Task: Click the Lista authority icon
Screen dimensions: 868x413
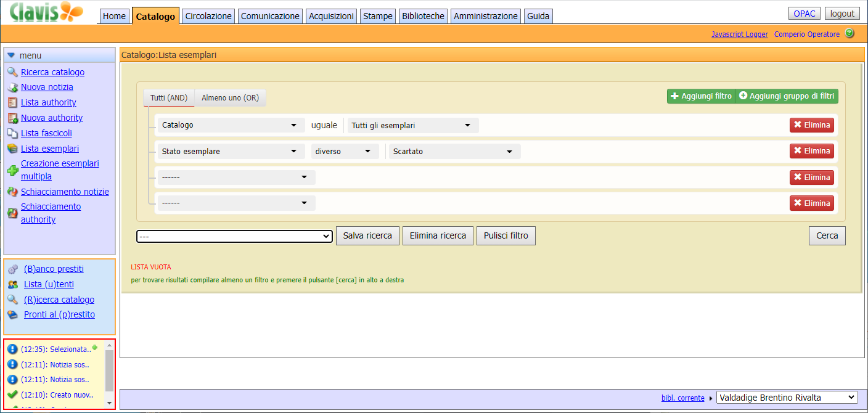Action: pos(12,103)
